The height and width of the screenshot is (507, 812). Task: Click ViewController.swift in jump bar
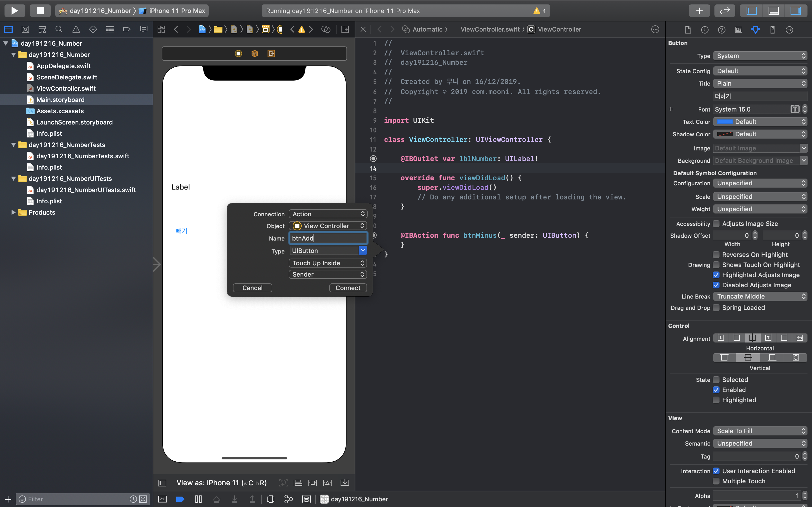[x=490, y=30]
